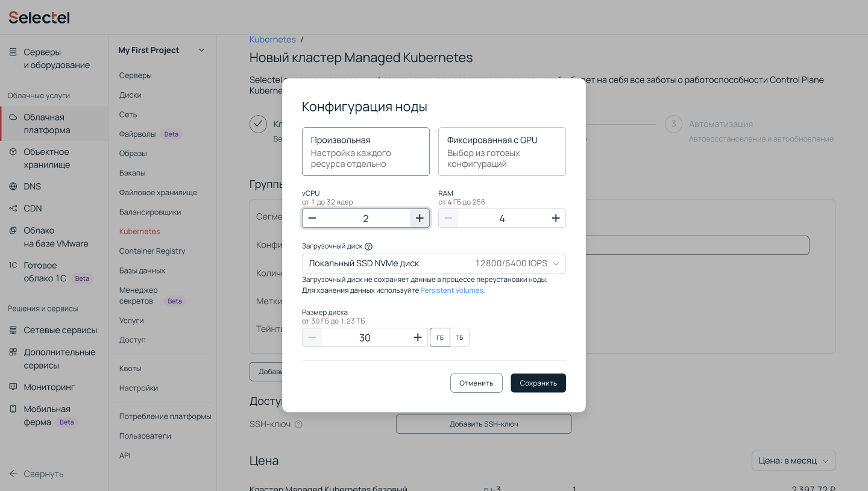Click the RAM value field
The image size is (868, 491).
pyautogui.click(x=502, y=218)
